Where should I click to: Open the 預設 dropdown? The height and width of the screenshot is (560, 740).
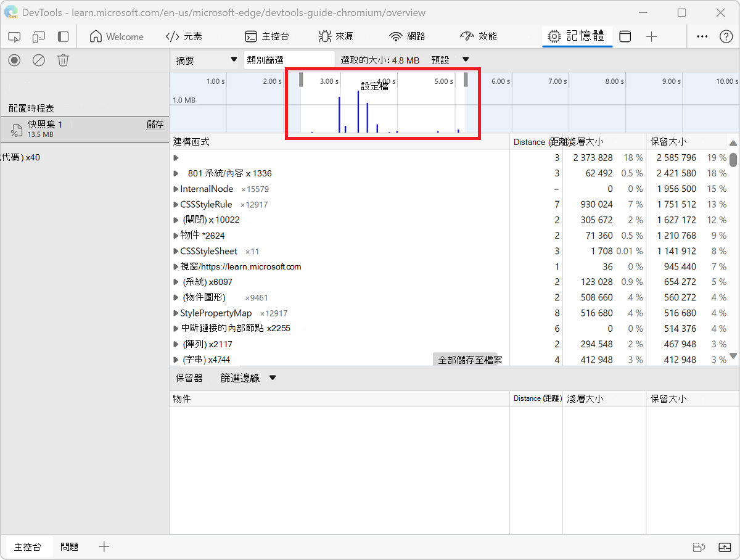[x=450, y=60]
